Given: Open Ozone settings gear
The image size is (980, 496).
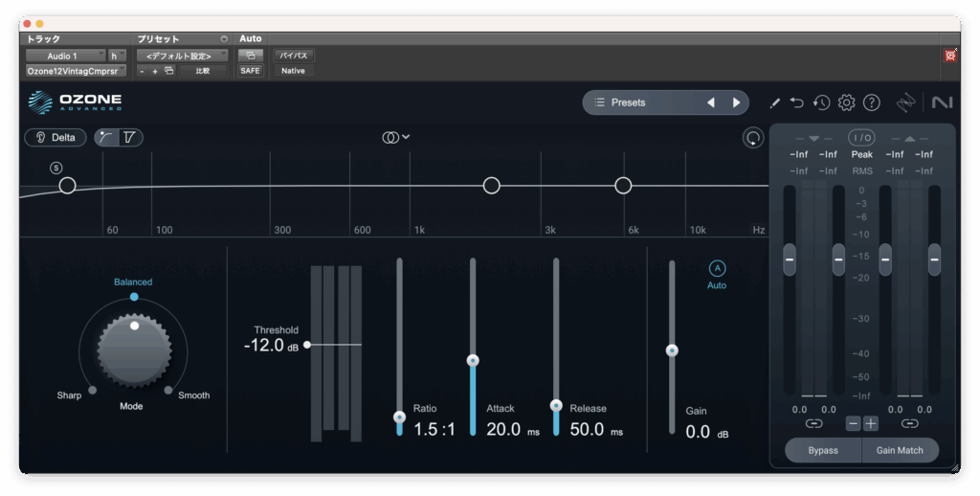Looking at the screenshot, I should [846, 102].
